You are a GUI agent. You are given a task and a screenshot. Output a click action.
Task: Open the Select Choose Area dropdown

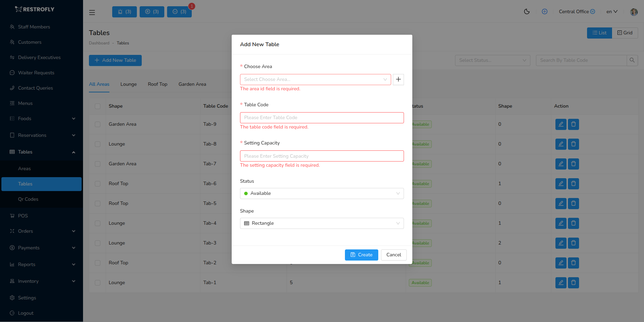[x=315, y=79]
